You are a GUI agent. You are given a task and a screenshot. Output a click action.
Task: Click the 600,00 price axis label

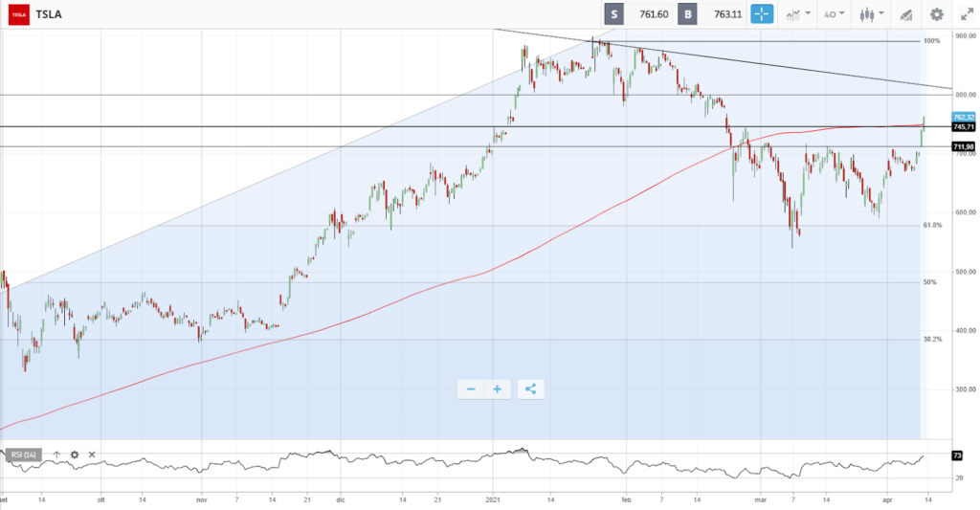tap(966, 212)
